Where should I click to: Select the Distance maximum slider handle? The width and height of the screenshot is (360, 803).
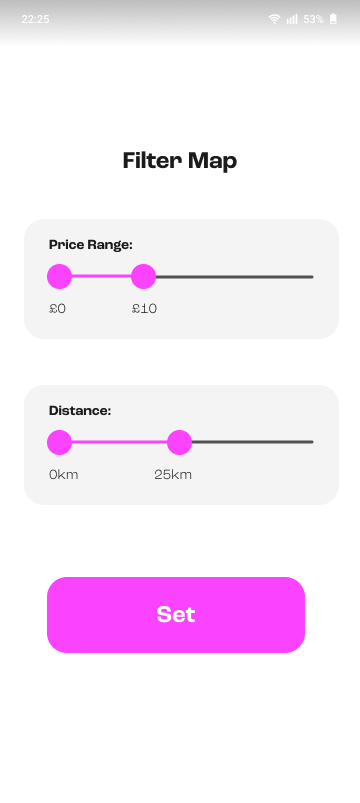click(x=179, y=442)
